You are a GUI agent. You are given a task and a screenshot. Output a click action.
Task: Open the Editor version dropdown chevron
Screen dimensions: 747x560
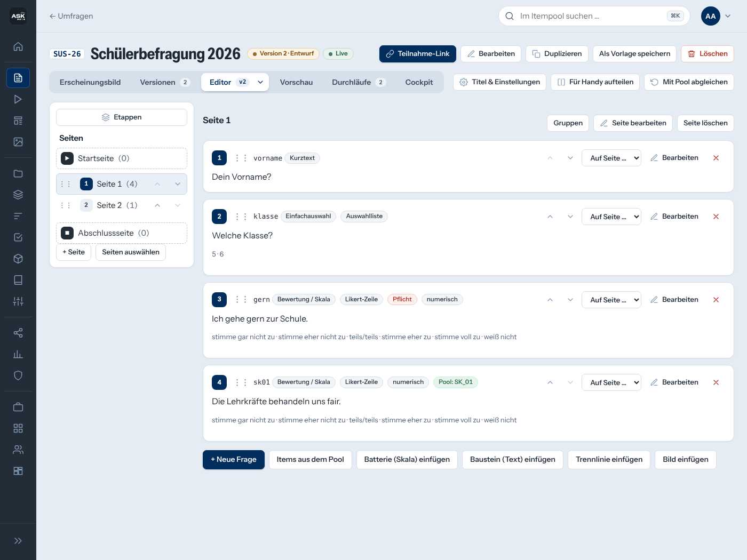click(260, 82)
